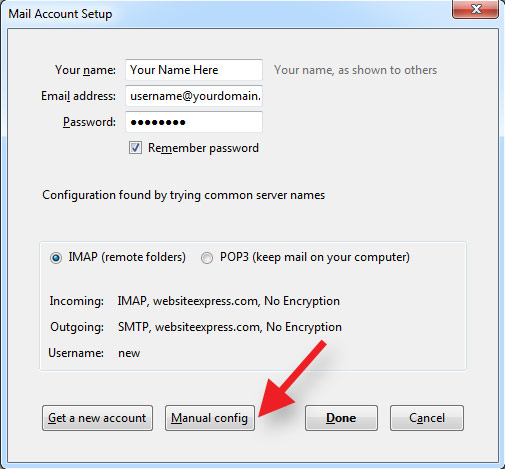
Task: Close the Mail Account Setup window
Action: (476, 9)
